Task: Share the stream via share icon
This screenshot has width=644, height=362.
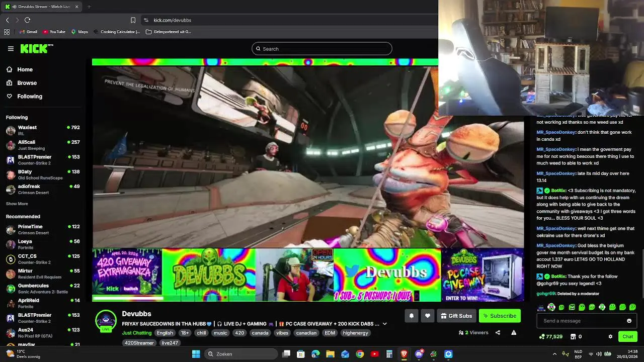Action: pos(498,332)
